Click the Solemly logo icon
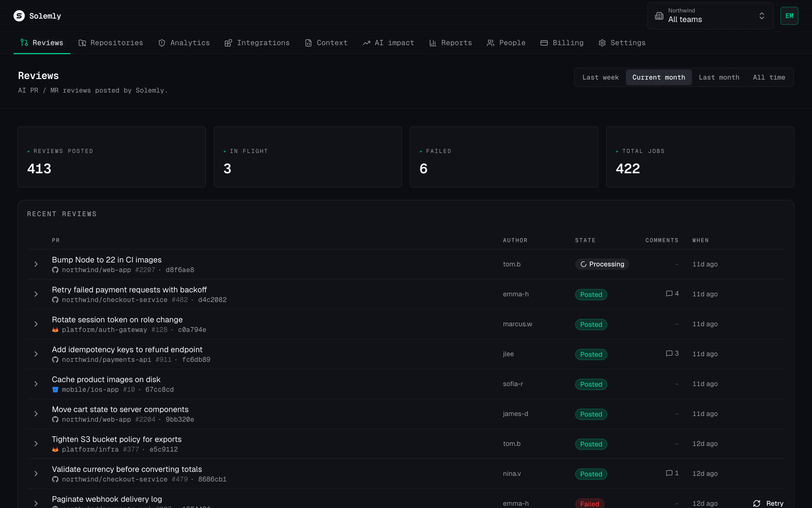 coord(19,16)
